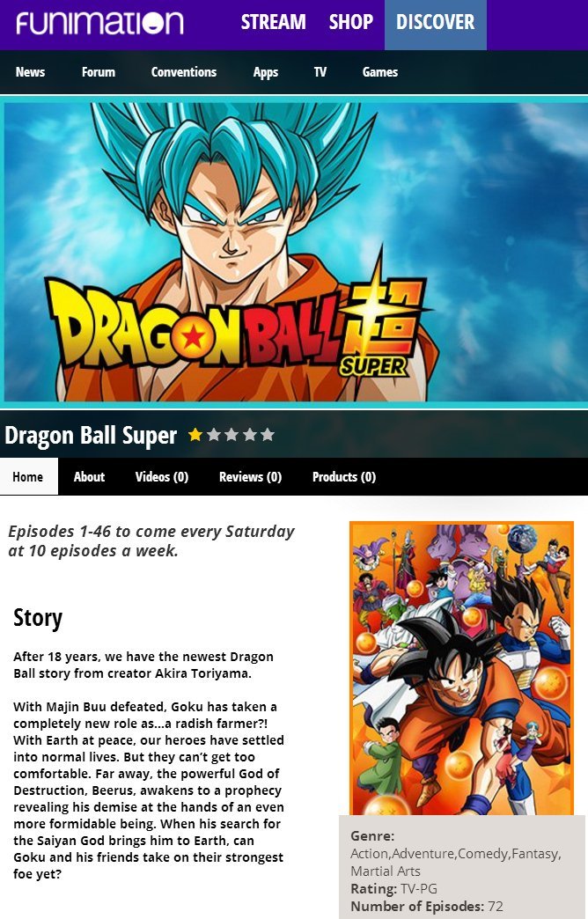Open the Conventions page
The width and height of the screenshot is (588, 919).
point(184,72)
